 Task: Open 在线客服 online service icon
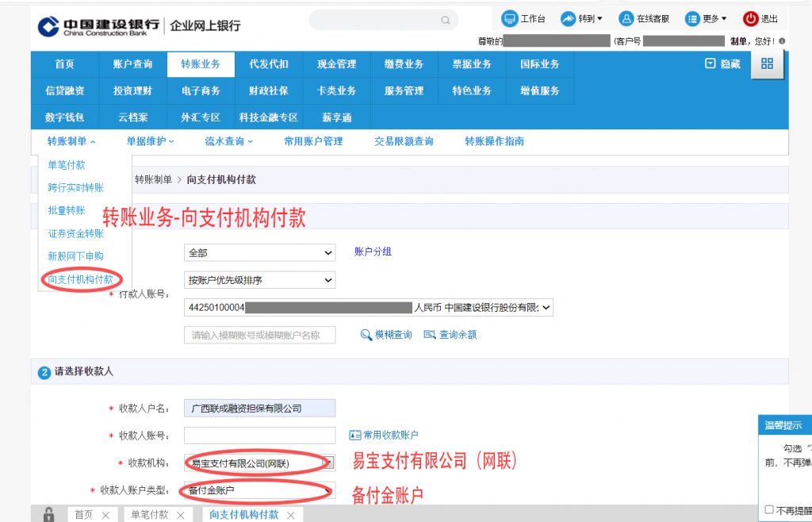point(626,19)
